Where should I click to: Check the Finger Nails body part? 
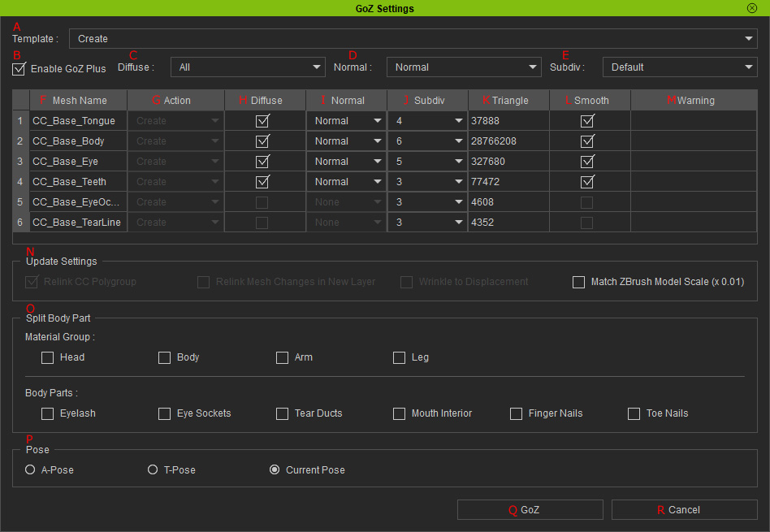[x=516, y=413]
